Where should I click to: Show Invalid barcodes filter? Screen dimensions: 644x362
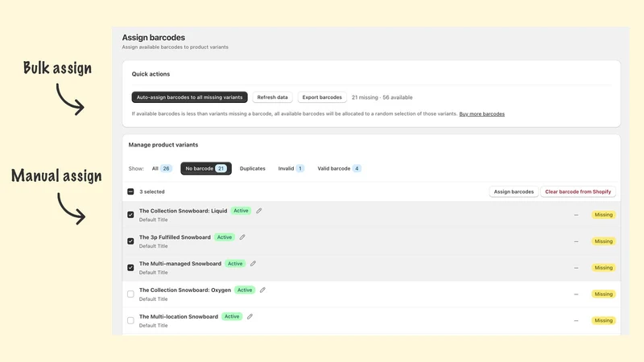point(291,168)
